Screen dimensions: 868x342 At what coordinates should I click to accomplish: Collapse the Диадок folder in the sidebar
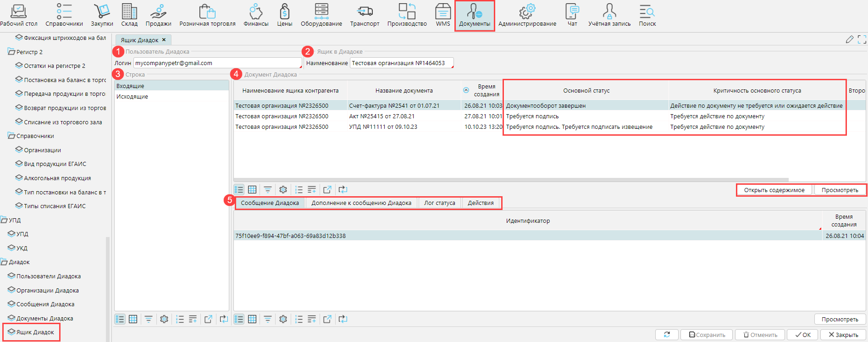5,262
